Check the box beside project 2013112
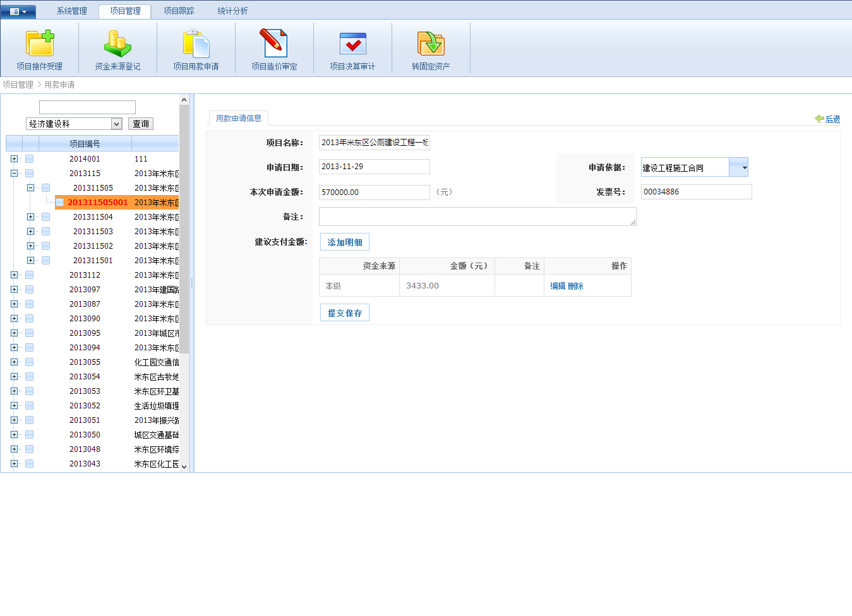 [29, 275]
